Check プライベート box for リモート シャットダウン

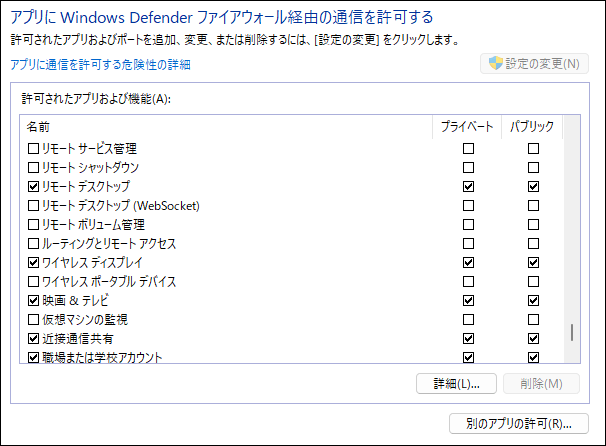[x=468, y=167]
